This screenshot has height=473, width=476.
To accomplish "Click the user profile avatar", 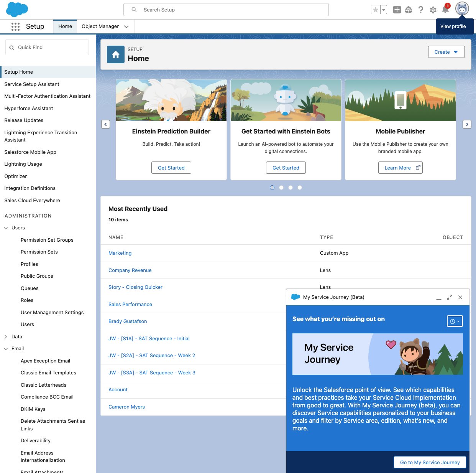I will click(462, 9).
